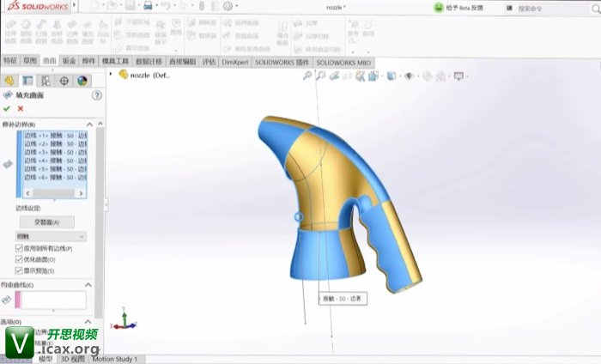Open the DimXpertManager crosshair tab

tap(64, 81)
